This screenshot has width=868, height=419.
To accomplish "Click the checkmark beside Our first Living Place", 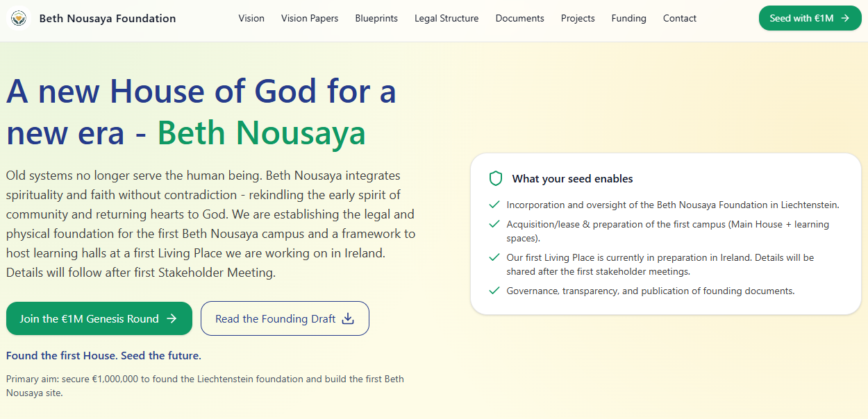I will (x=494, y=257).
